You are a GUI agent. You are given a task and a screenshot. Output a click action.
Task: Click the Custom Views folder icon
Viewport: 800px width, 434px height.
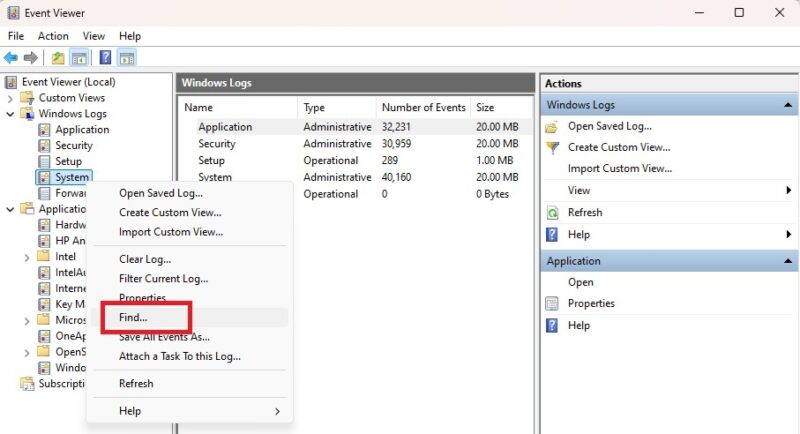pos(27,98)
